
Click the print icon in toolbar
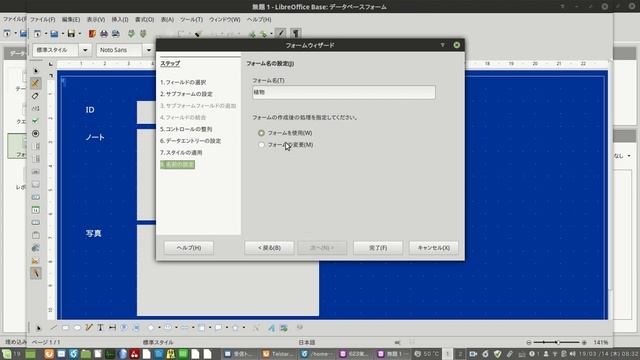[x=104, y=33]
